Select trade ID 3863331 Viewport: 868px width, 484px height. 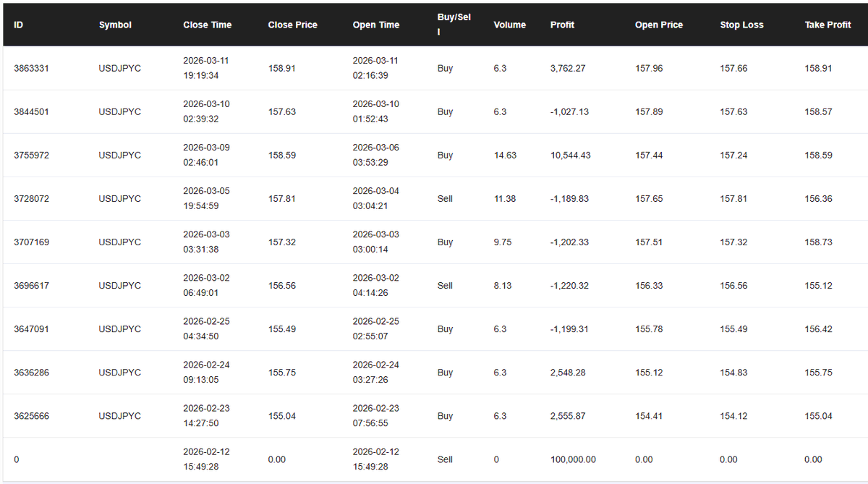point(31,68)
